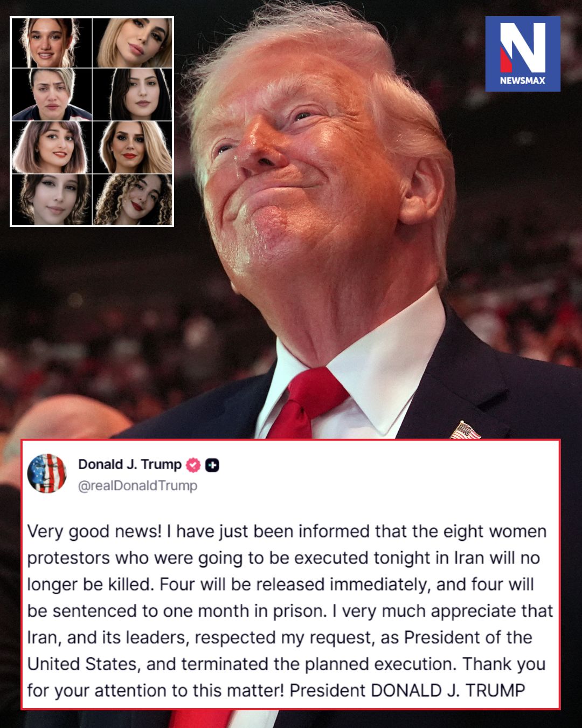Select the top-right blonde woman portrait
This screenshot has width=582, height=728.
[x=133, y=43]
